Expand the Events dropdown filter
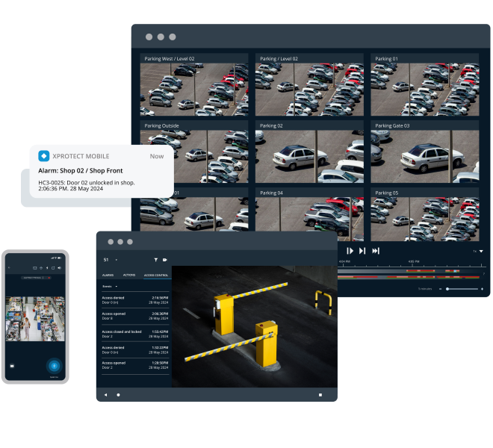493x448 pixels. 110,286
